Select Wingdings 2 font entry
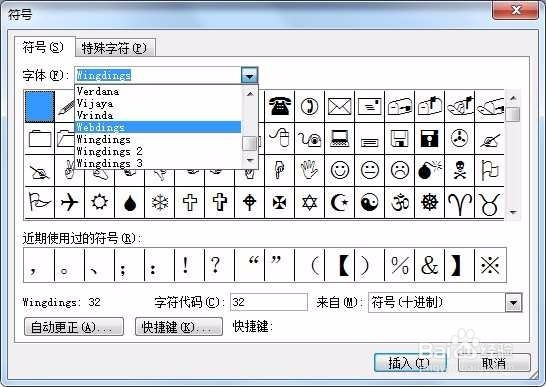 click(158, 151)
